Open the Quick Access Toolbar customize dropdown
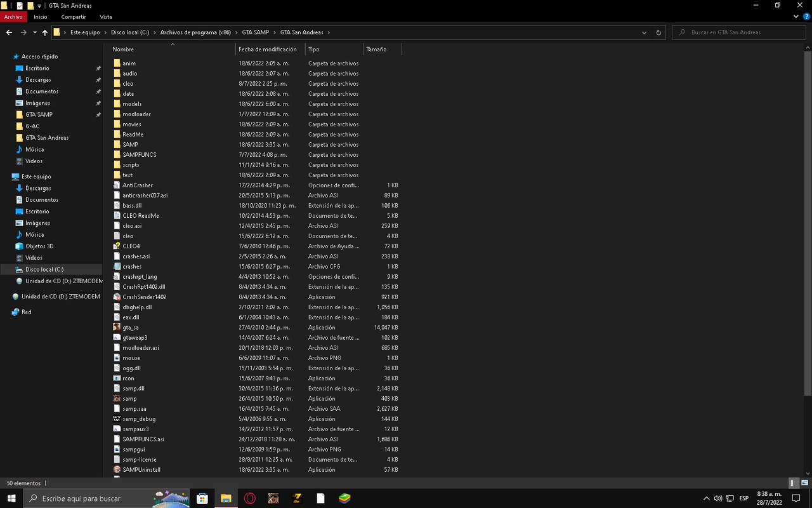812x508 pixels. point(41,6)
